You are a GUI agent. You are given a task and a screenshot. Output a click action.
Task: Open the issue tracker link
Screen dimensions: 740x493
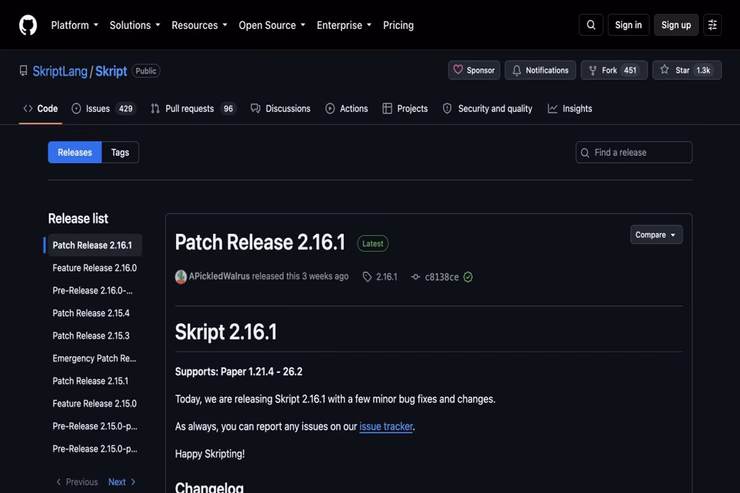tap(386, 426)
